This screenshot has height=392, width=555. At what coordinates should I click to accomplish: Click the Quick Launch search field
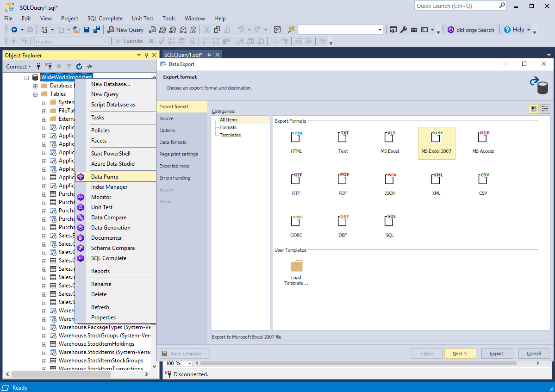tap(456, 6)
